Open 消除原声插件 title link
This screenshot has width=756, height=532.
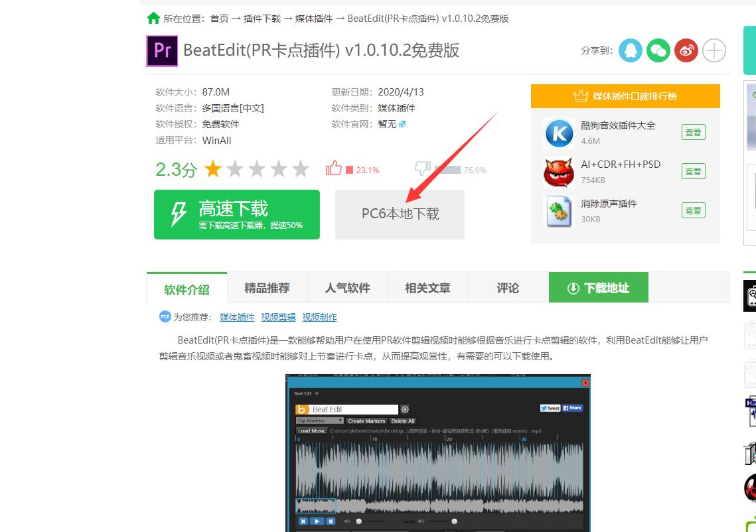[x=609, y=204]
